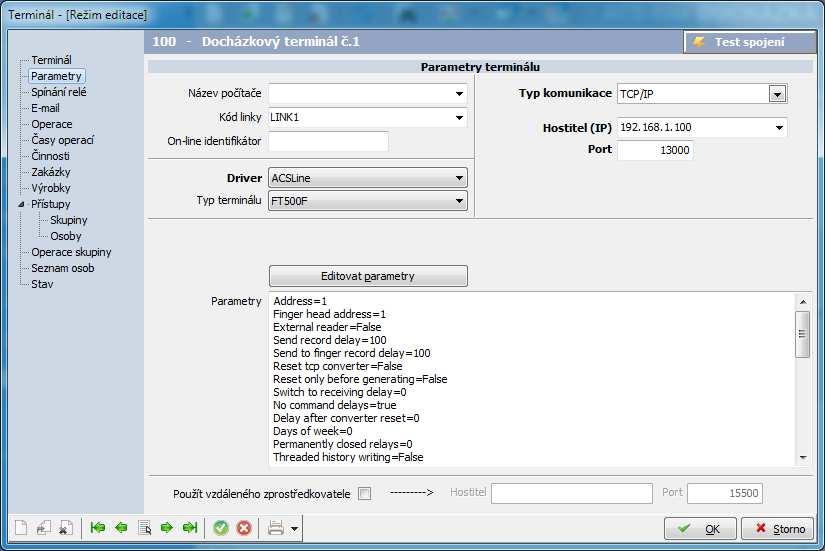Click the parameters list scrollbar thumb
This screenshot has height=551, width=825.
[802, 334]
